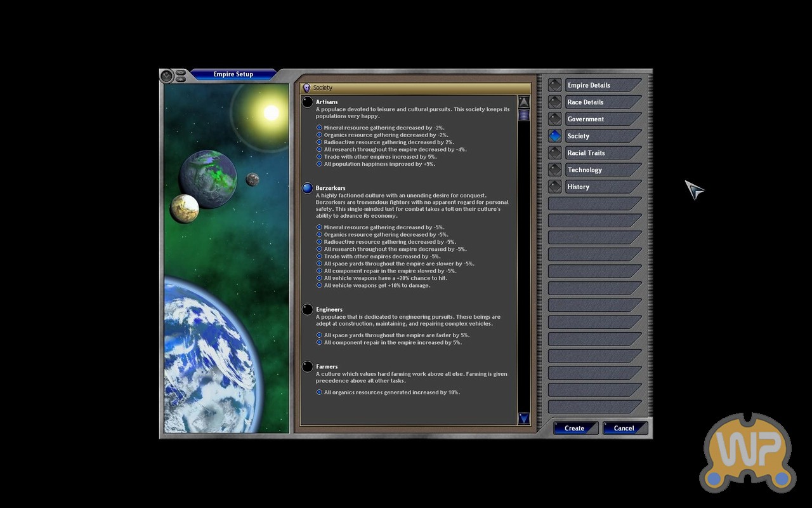The width and height of the screenshot is (812, 508).
Task: Click the alien head icon in Society header
Action: click(306, 88)
